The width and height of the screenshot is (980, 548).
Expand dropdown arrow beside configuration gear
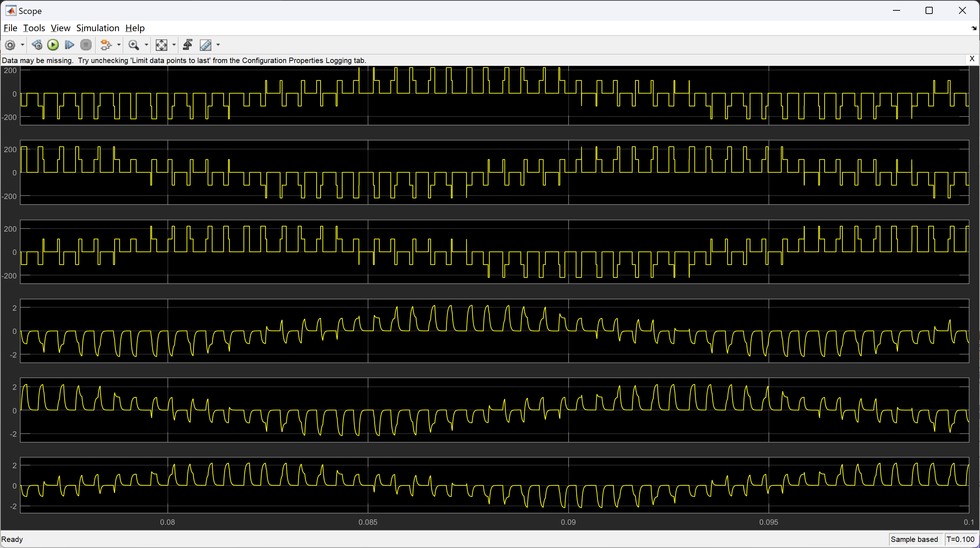23,45
